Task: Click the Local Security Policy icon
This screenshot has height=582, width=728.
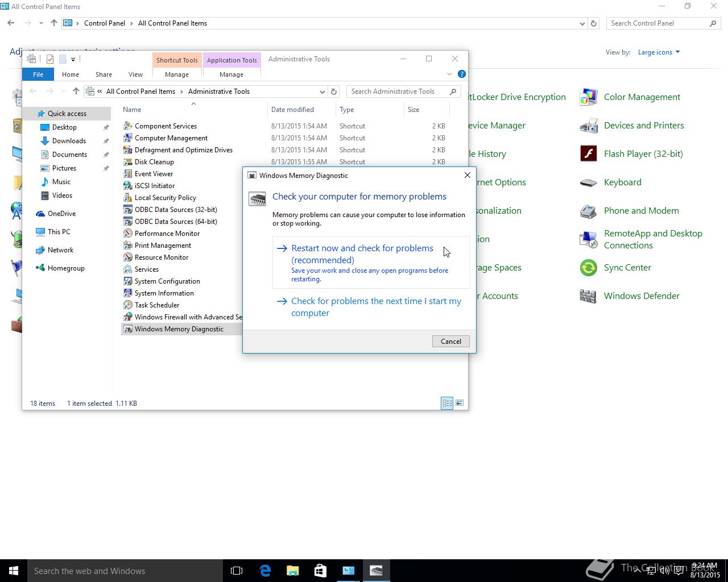Action: point(128,198)
